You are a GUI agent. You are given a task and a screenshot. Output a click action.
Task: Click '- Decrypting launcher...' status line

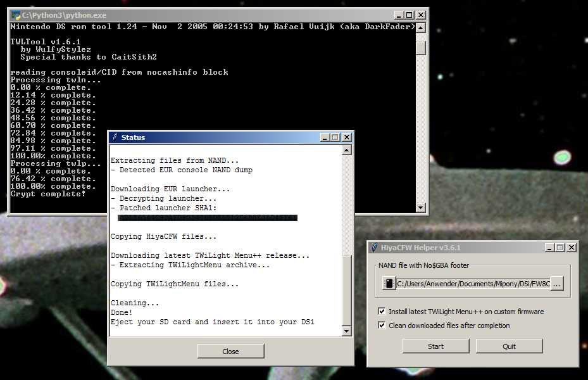tap(163, 198)
